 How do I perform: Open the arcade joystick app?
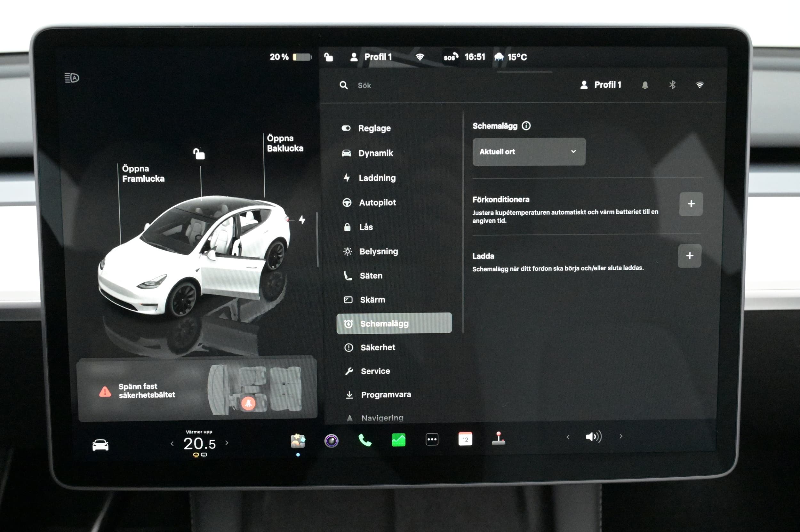498,438
